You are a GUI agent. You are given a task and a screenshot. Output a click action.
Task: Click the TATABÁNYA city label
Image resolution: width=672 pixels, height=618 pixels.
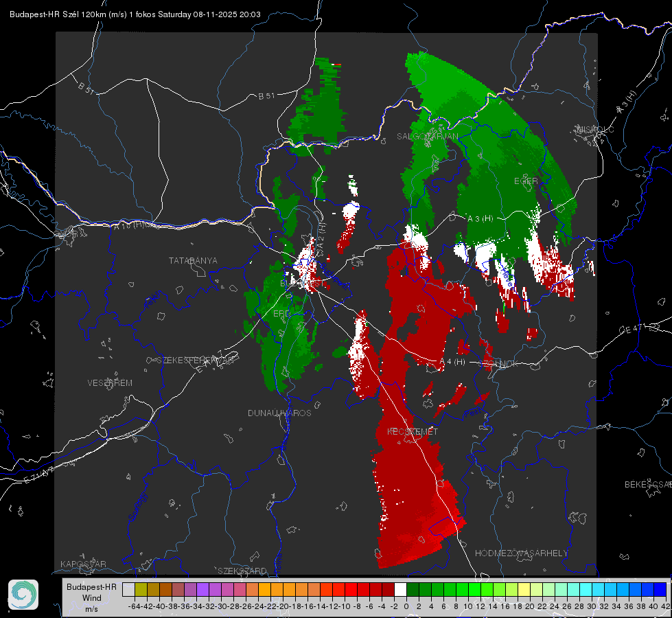(x=193, y=261)
